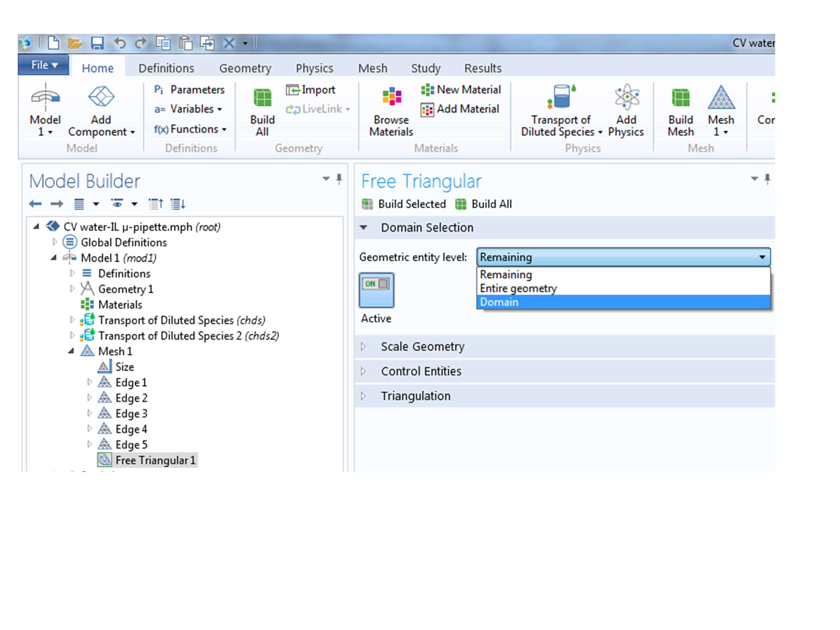Toggle the Active selection ON switch
The image size is (840, 630).
click(376, 289)
